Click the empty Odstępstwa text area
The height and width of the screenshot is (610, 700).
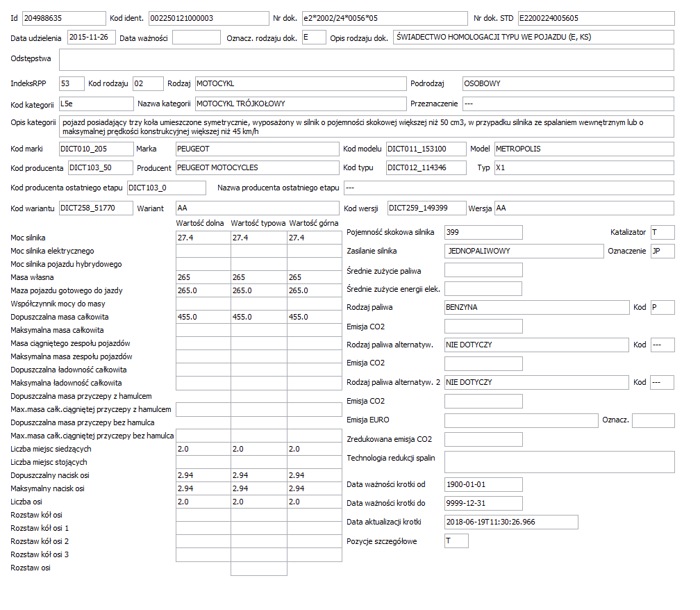[367, 60]
